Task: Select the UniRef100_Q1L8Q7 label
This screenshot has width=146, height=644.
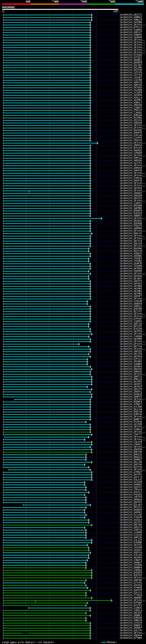Action: coord(131,65)
